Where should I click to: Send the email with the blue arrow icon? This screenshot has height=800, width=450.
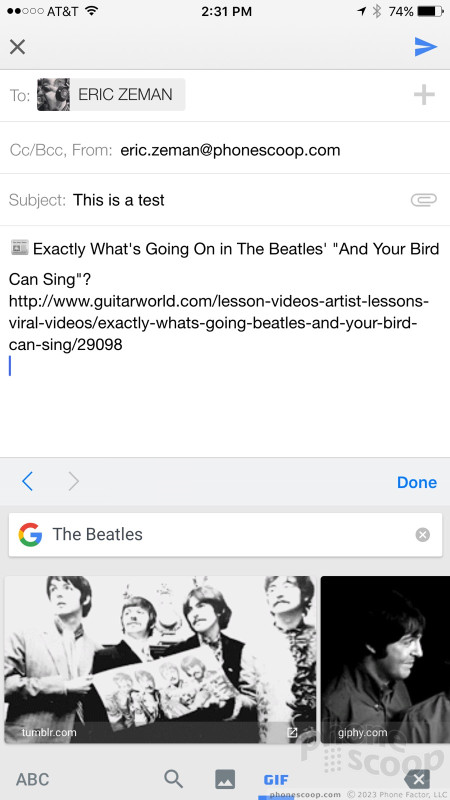[x=426, y=47]
